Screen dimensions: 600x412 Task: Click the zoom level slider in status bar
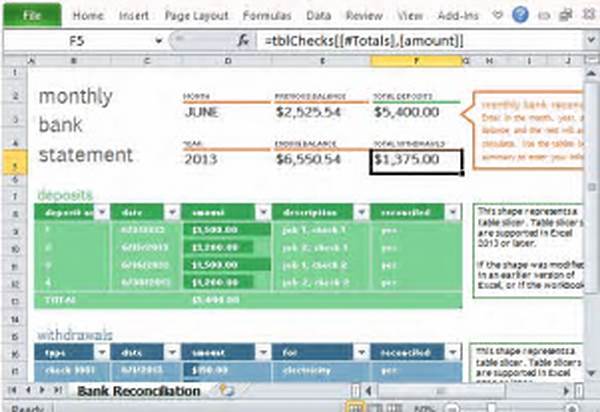point(490,408)
